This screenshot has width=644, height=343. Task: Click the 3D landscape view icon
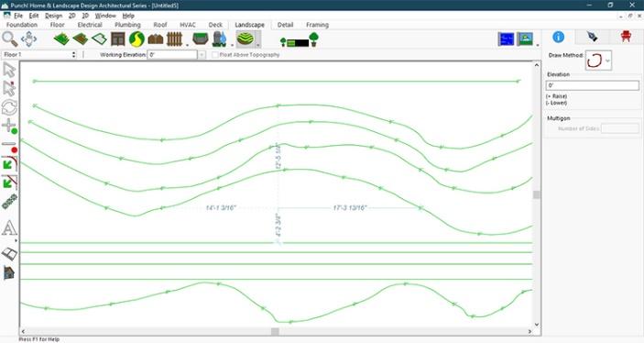point(525,39)
